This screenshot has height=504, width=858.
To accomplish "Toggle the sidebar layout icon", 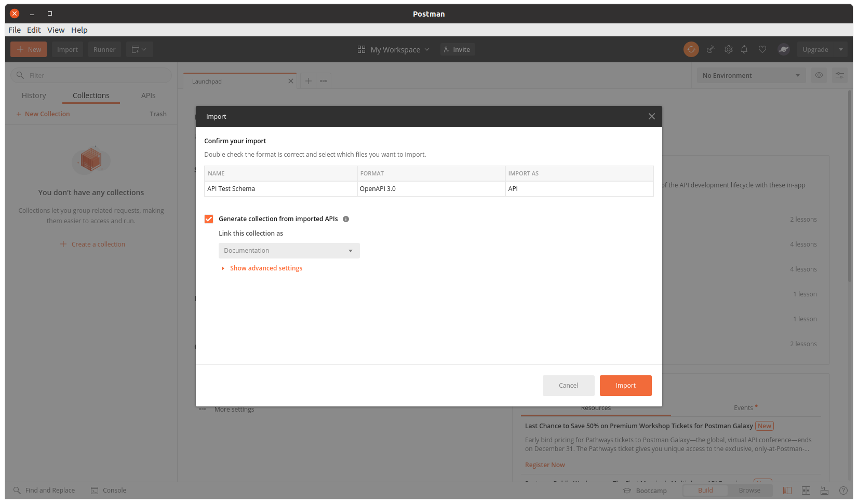I will pos(787,491).
